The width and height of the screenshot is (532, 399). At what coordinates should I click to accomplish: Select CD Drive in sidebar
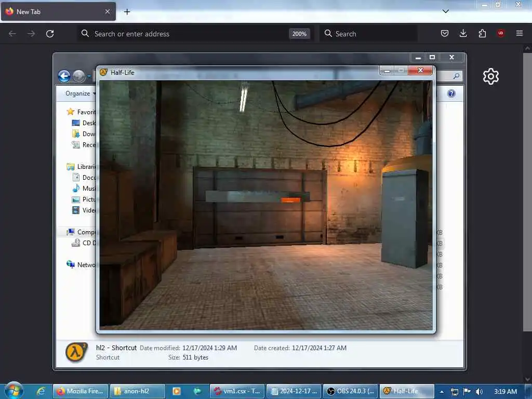coord(84,243)
